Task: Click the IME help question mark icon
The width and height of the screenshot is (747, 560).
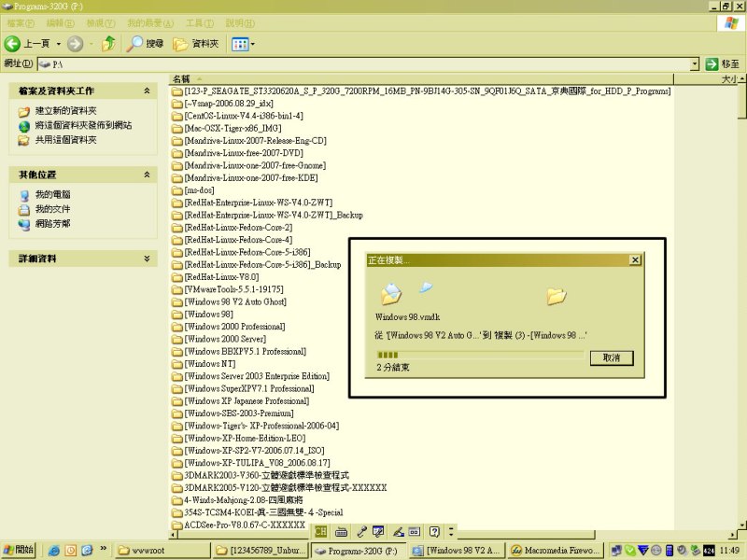Action: [434, 531]
